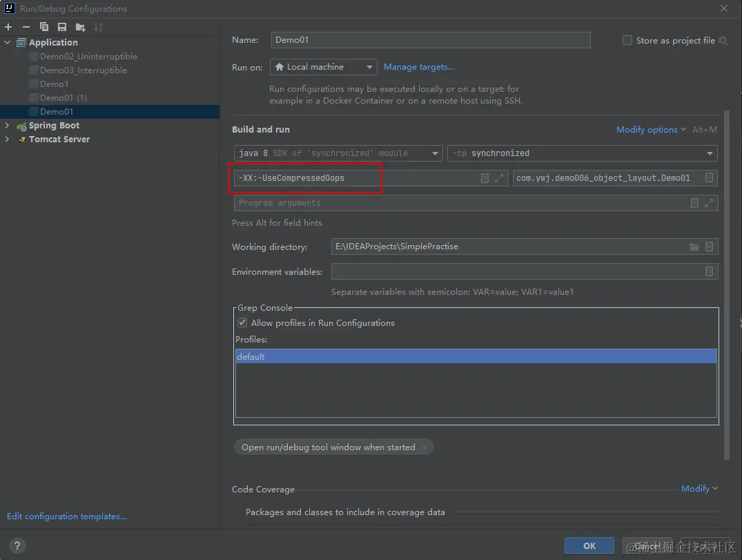
Task: Open the -cp synchronized classpath dropdown
Action: click(582, 153)
